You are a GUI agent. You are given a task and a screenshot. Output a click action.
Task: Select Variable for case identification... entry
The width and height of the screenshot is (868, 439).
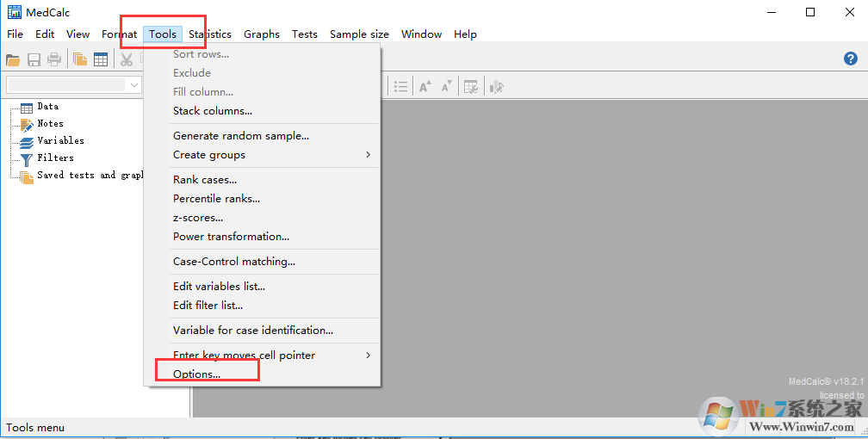click(262, 330)
